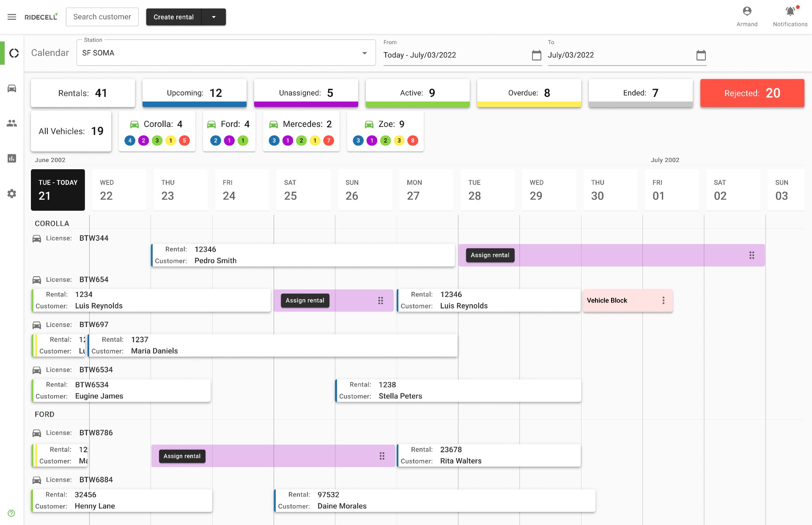Open the Vehicle Block entry
The image size is (812, 525).
point(628,300)
